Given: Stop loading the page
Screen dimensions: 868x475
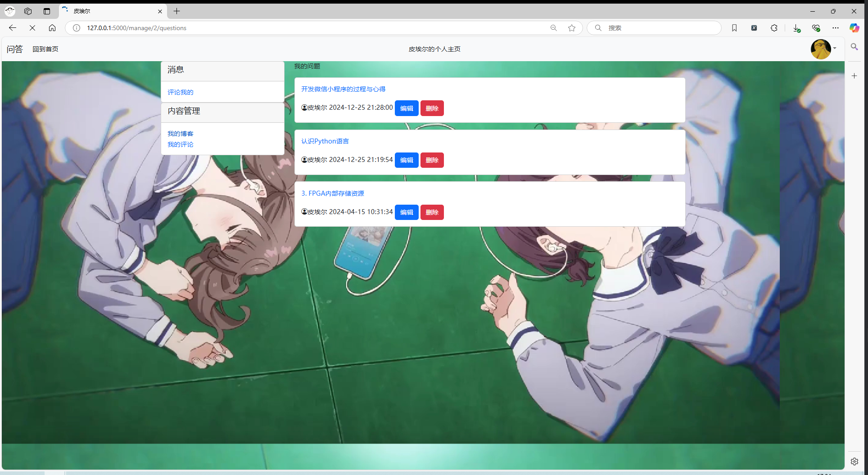Looking at the screenshot, I should click(32, 28).
